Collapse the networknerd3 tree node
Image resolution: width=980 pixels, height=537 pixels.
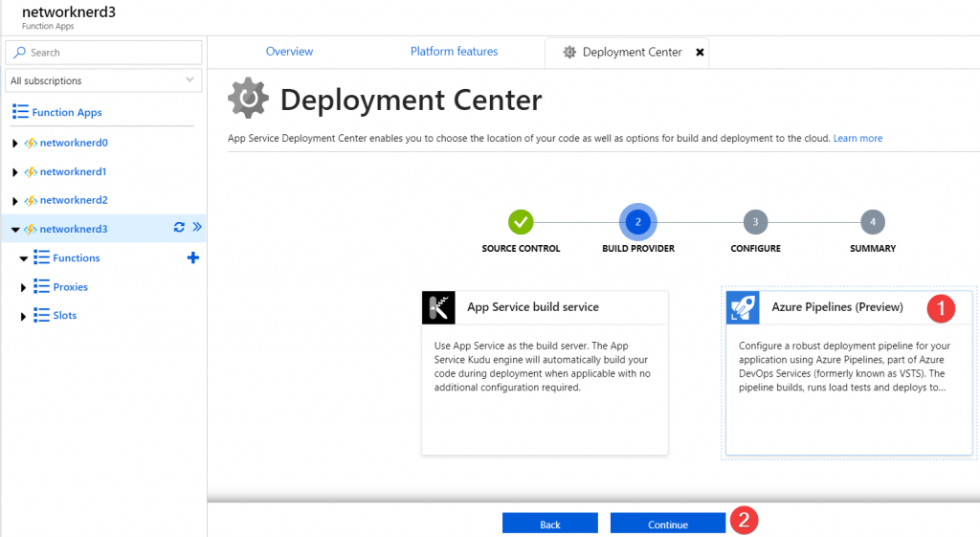click(15, 230)
